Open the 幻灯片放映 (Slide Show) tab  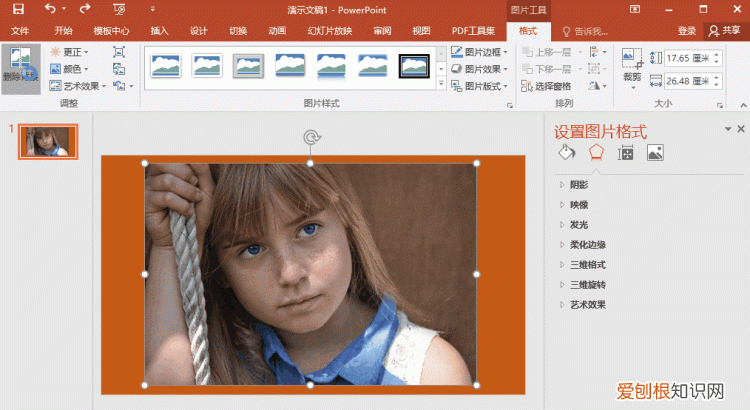(x=331, y=31)
